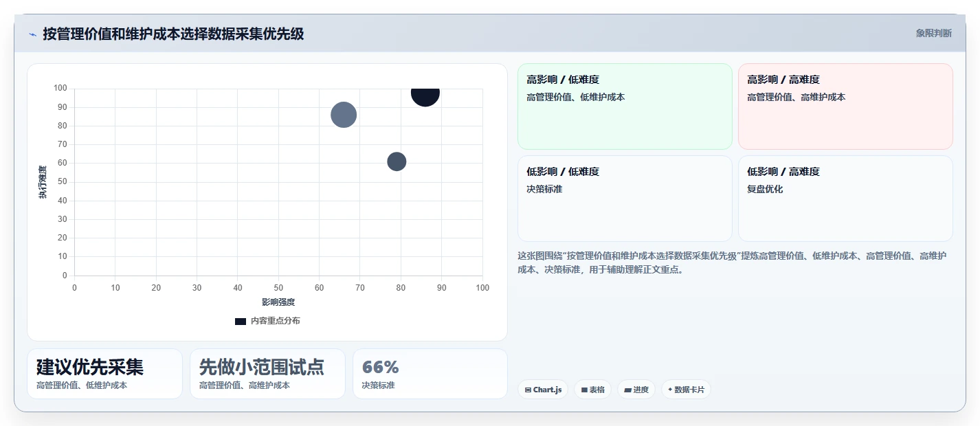The width and height of the screenshot is (980, 426).
Task: Click 高管理价值、高维护成本 in the pink card
Action: coord(797,97)
